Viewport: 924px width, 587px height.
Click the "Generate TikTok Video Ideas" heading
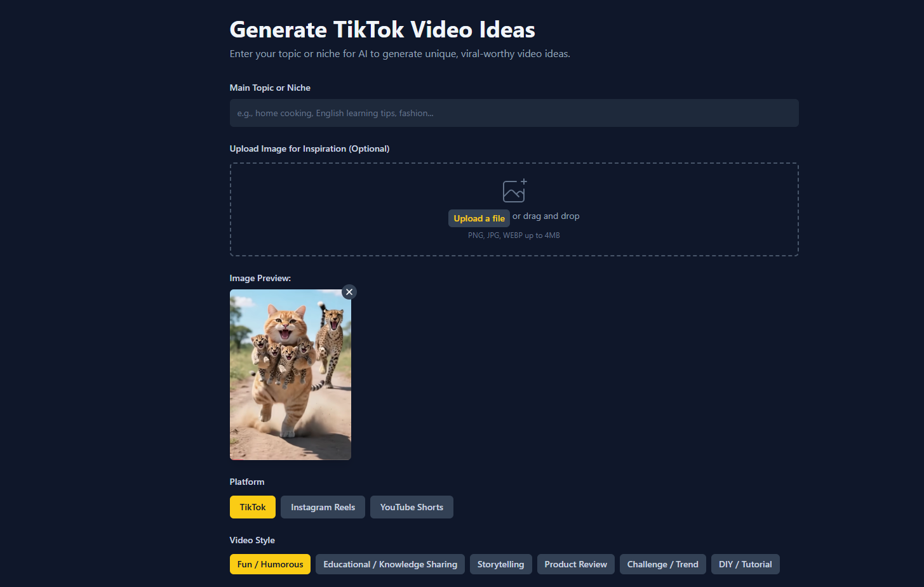[x=382, y=30]
